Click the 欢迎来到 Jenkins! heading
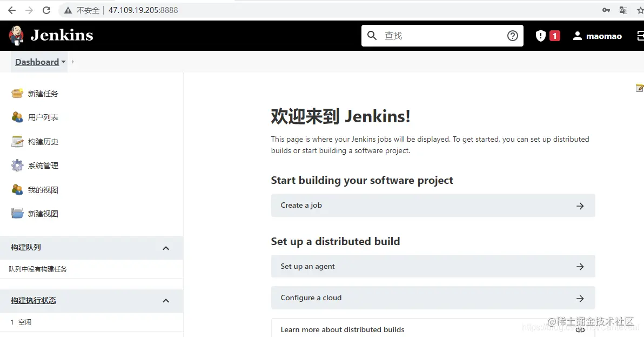The image size is (644, 337). (340, 116)
